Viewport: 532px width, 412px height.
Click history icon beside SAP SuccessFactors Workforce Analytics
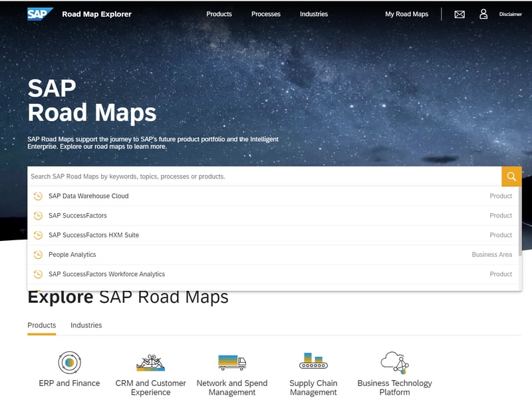38,274
